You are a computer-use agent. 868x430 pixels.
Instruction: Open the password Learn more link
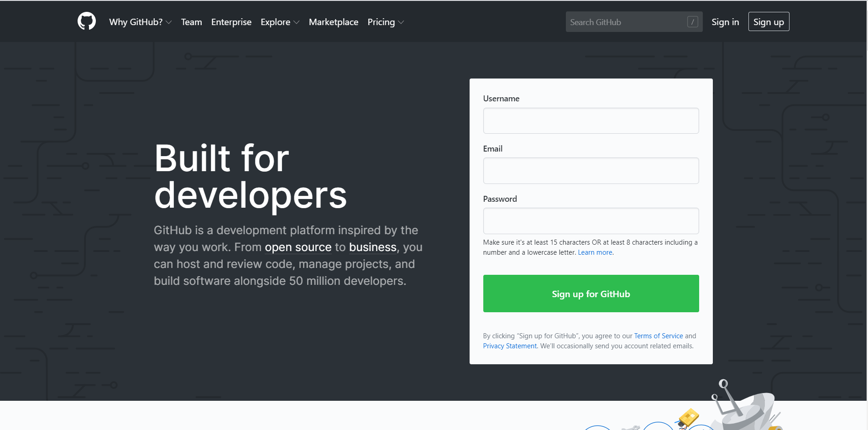pyautogui.click(x=595, y=252)
